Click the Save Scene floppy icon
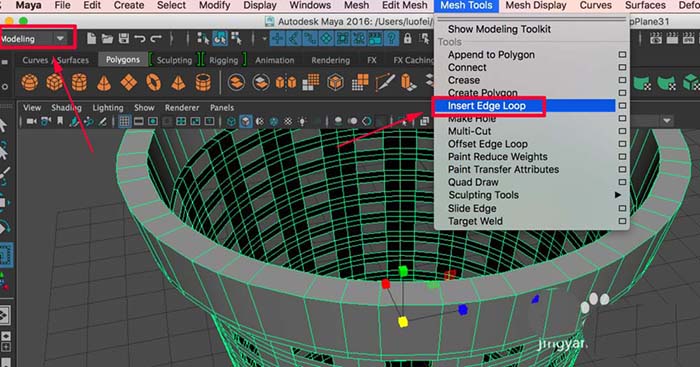 tap(124, 39)
